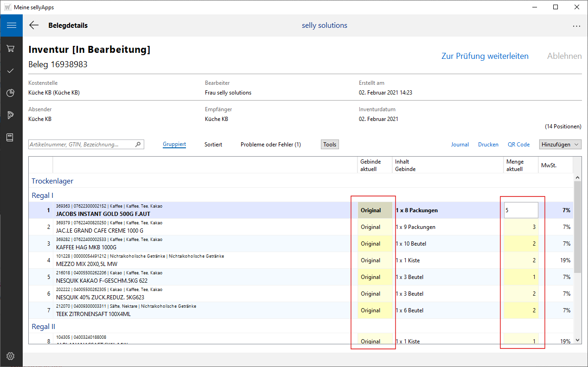
Task: Switch to the Sortiert view
Action: pyautogui.click(x=213, y=145)
